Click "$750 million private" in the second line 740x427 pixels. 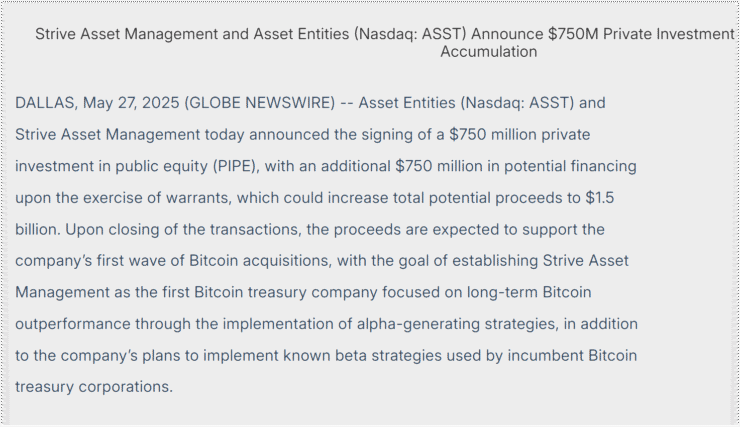520,134
